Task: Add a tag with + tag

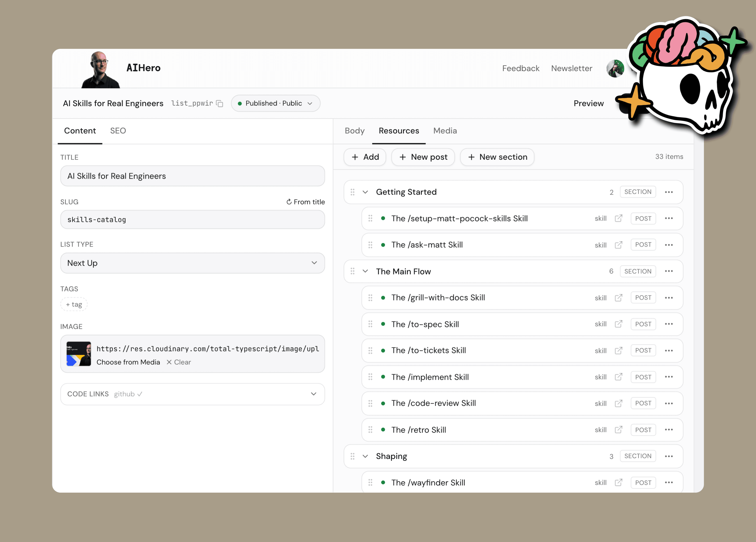Action: [74, 304]
